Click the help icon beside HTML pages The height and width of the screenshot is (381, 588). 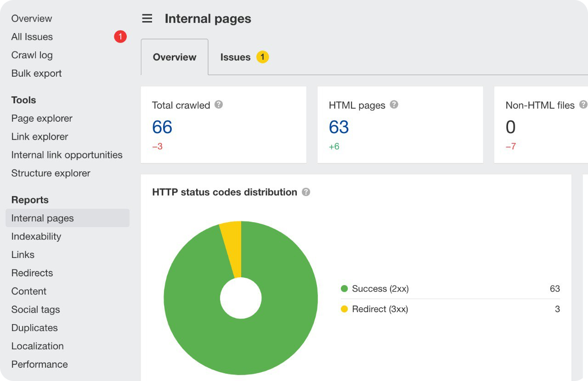[x=394, y=105]
